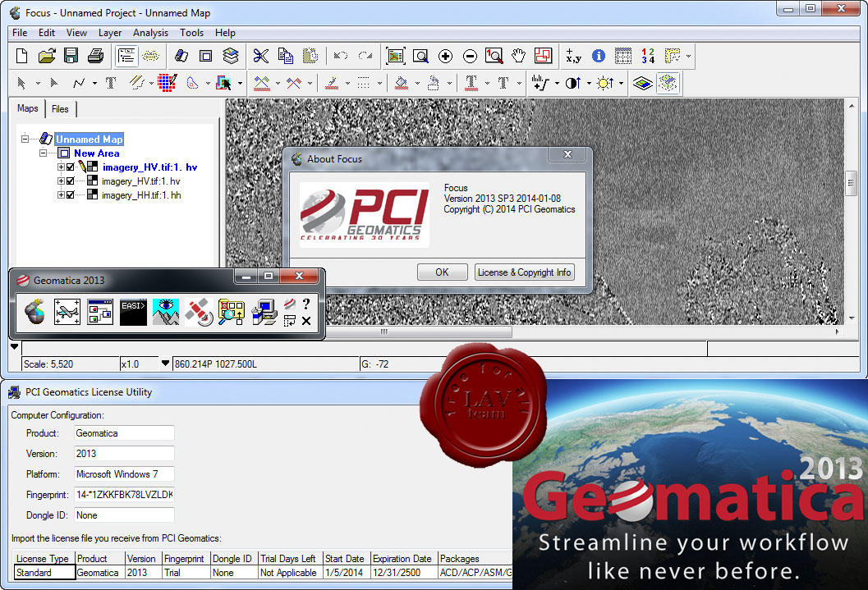
Task: Select the Standard license type cell
Action: click(44, 572)
